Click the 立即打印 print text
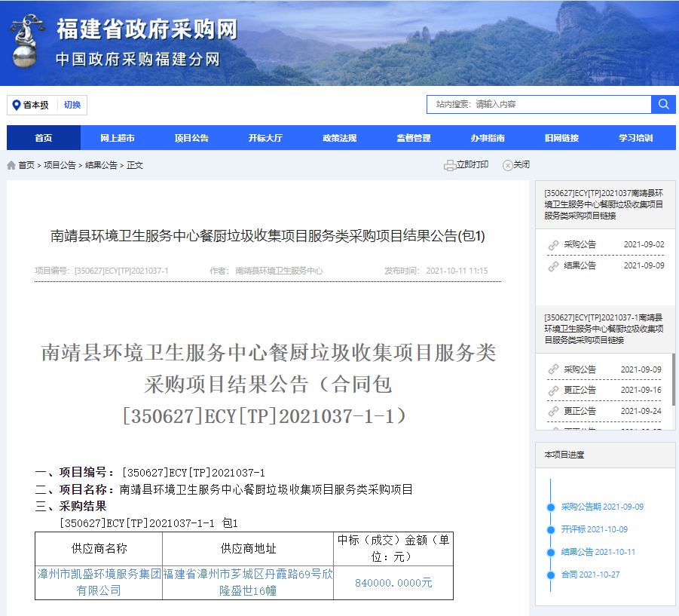Screen dimensions: 679x616 coord(473,164)
